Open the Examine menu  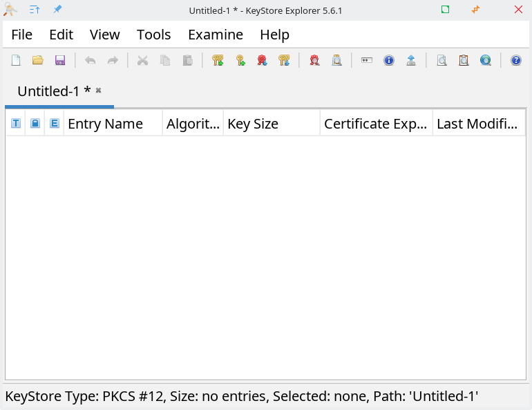(216, 35)
